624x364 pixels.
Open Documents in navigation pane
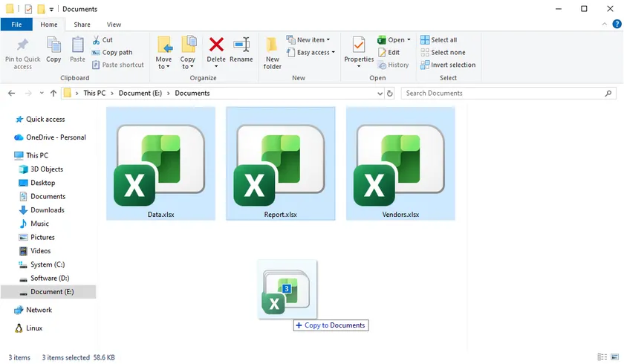(42, 196)
